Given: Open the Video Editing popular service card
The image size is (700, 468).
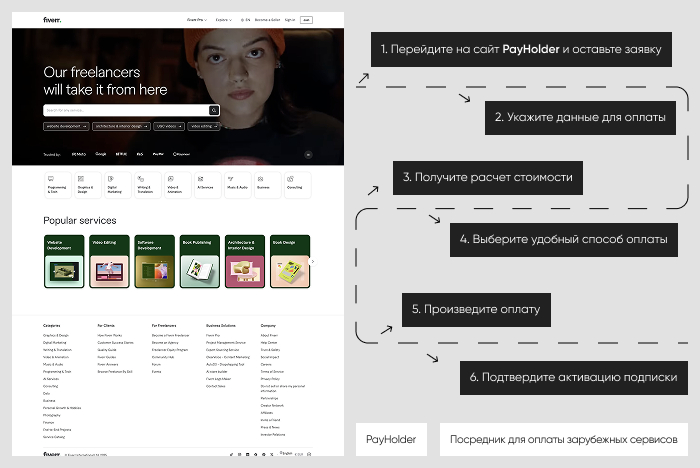Looking at the screenshot, I should click(x=109, y=261).
